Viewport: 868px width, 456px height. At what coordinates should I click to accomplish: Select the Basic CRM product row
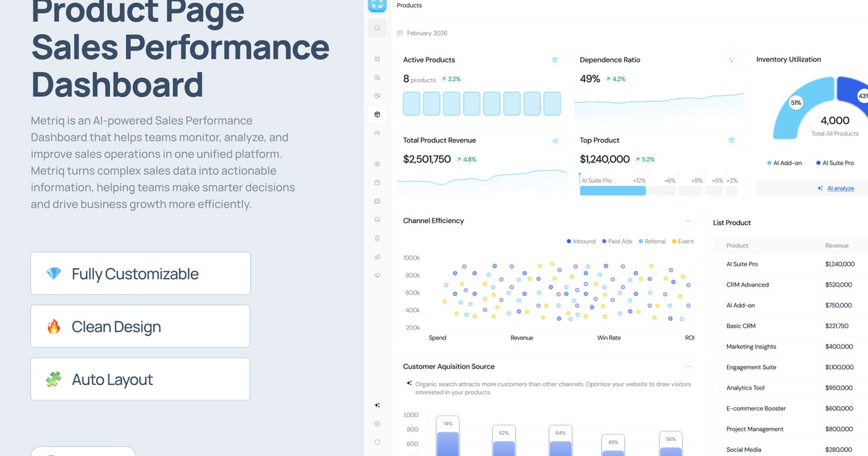pyautogui.click(x=791, y=326)
